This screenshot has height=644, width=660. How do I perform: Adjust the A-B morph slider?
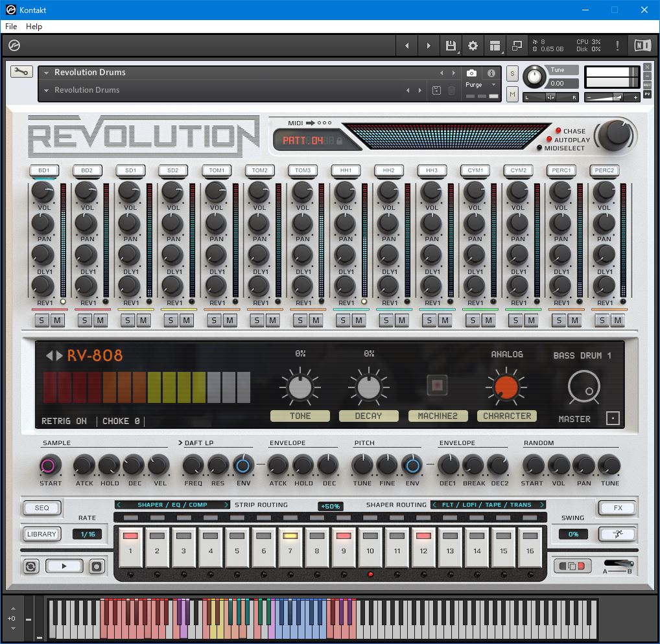click(x=618, y=564)
